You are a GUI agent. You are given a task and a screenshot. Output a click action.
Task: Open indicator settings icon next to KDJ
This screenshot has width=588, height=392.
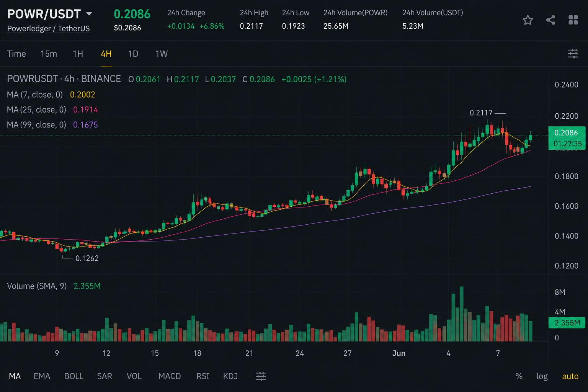[x=261, y=376]
